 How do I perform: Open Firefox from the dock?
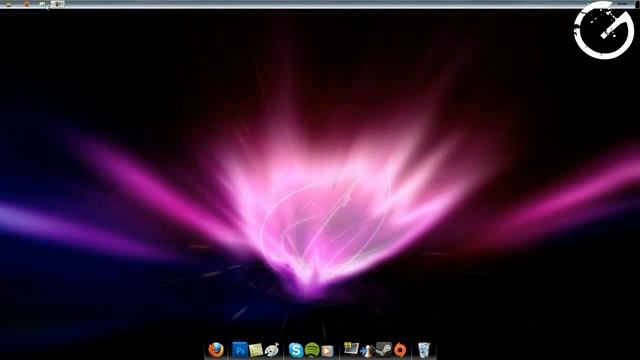(216, 350)
